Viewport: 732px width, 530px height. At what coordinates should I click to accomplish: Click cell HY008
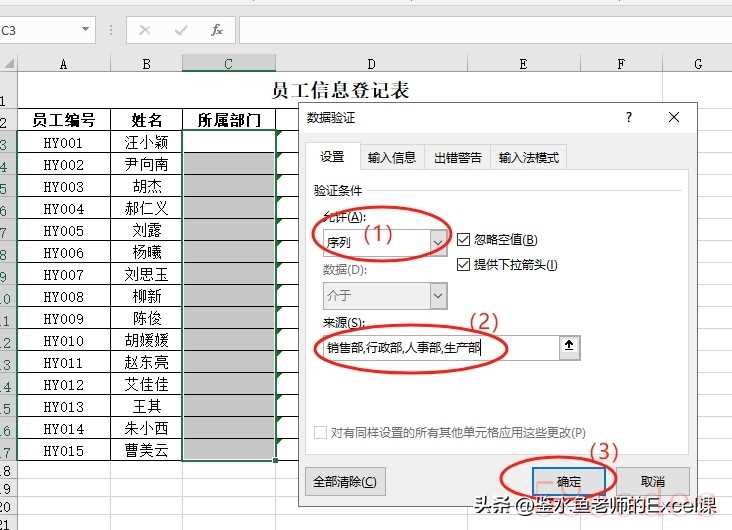63,297
